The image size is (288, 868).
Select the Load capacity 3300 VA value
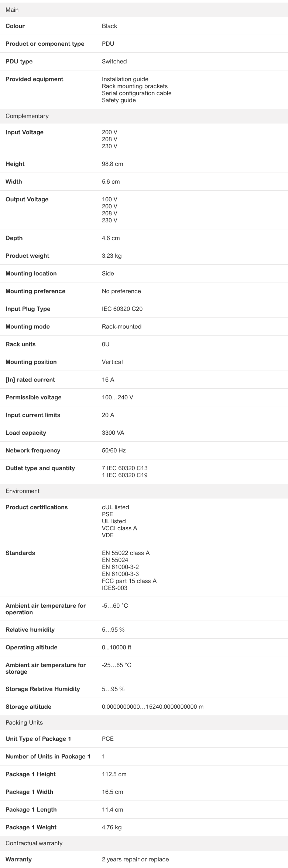[113, 433]
